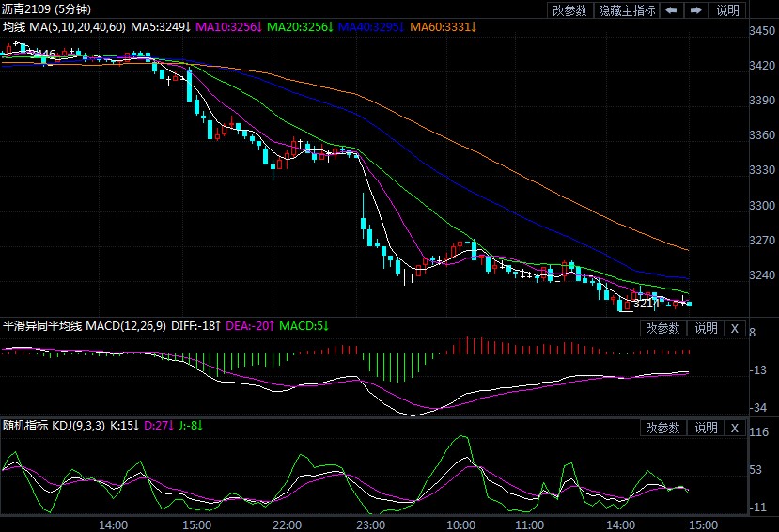
Task: Open 说明 for the MACD indicator
Action: [706, 328]
